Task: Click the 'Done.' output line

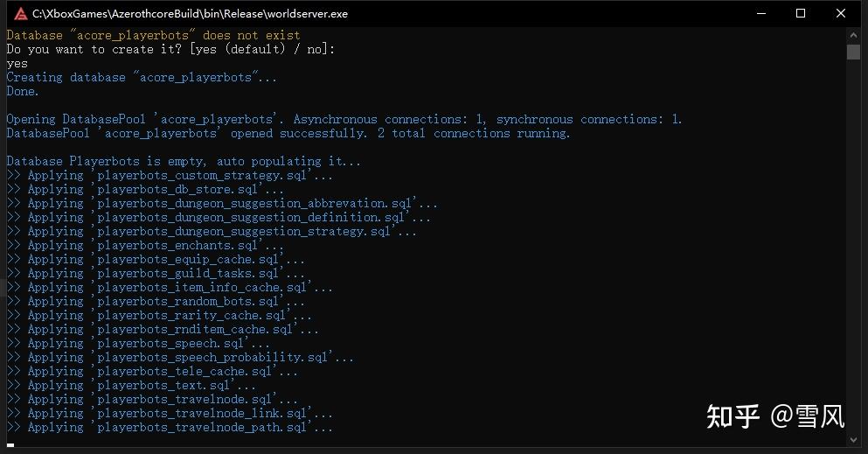Action: pyautogui.click(x=23, y=91)
